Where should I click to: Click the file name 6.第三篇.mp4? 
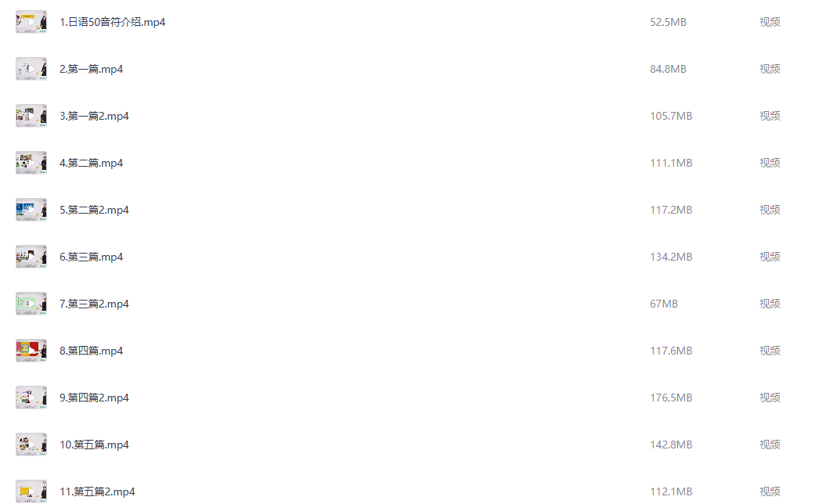click(x=92, y=257)
